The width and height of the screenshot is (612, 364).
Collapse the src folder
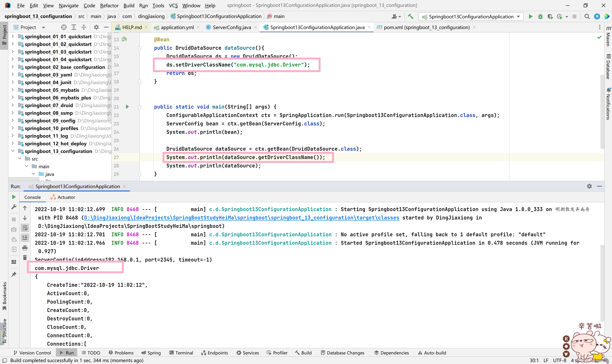point(20,159)
